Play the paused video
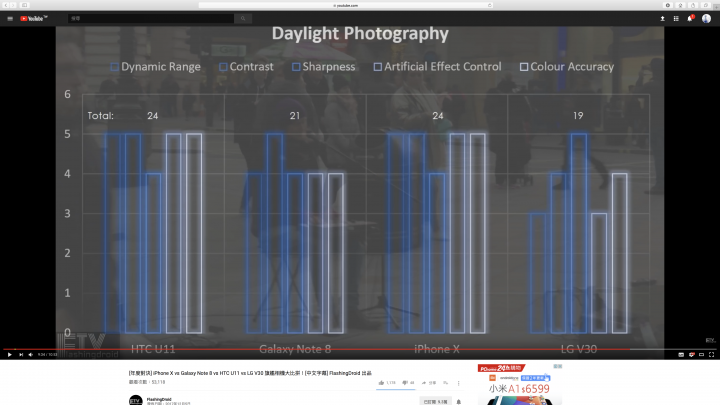Image resolution: width=720 pixels, height=405 pixels. click(9, 354)
